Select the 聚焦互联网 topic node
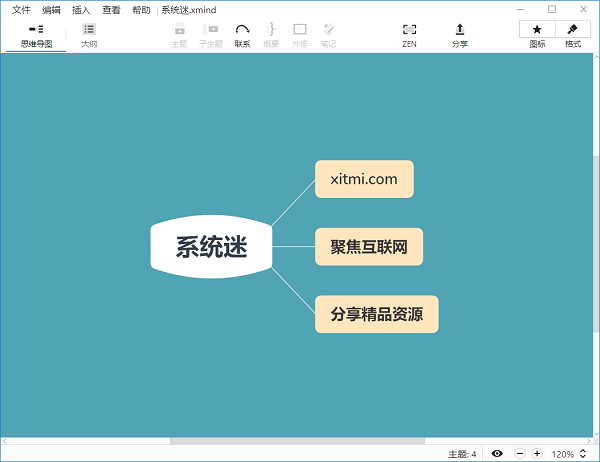 369,247
